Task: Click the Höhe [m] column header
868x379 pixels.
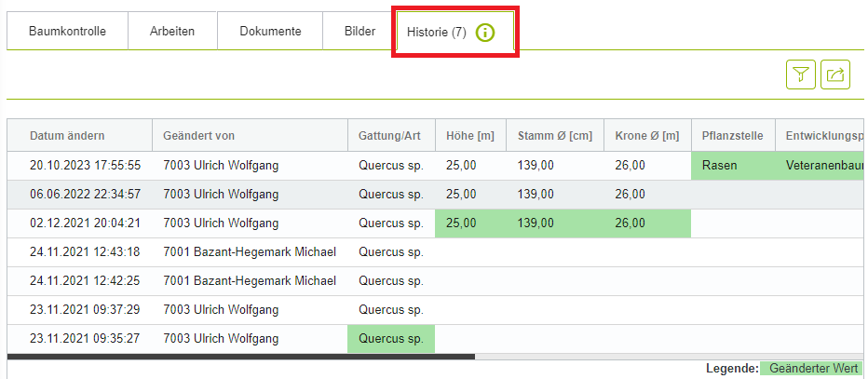Action: click(x=470, y=136)
